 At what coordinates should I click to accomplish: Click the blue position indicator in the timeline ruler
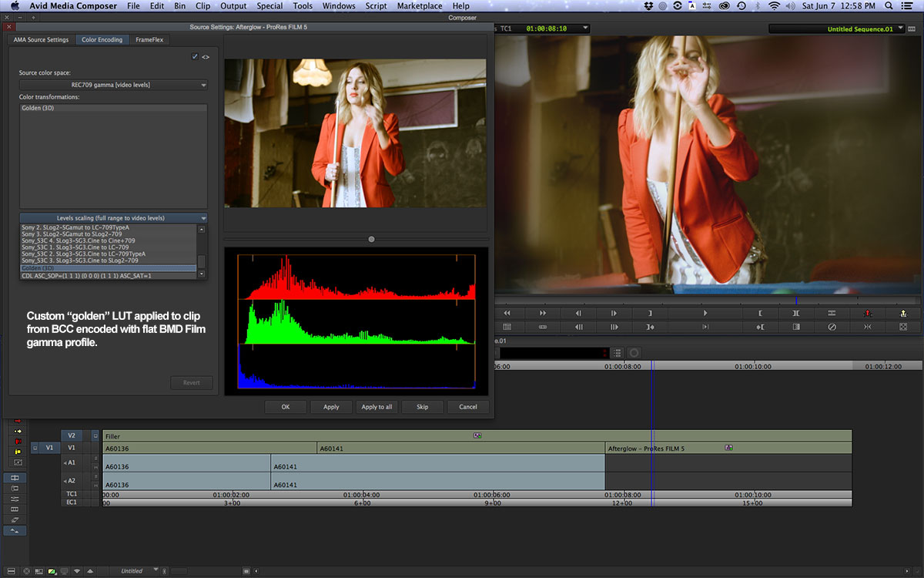tap(651, 366)
